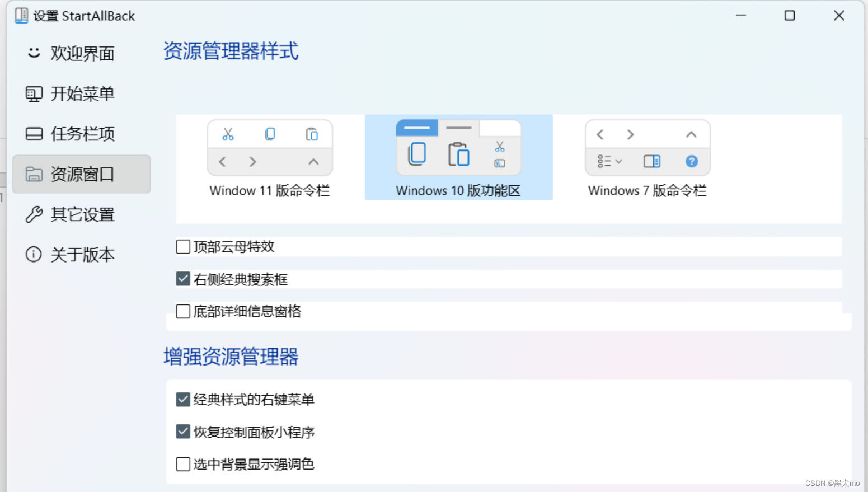Switch to the 开始菜单 settings page
The height and width of the screenshot is (492, 868).
(x=83, y=93)
